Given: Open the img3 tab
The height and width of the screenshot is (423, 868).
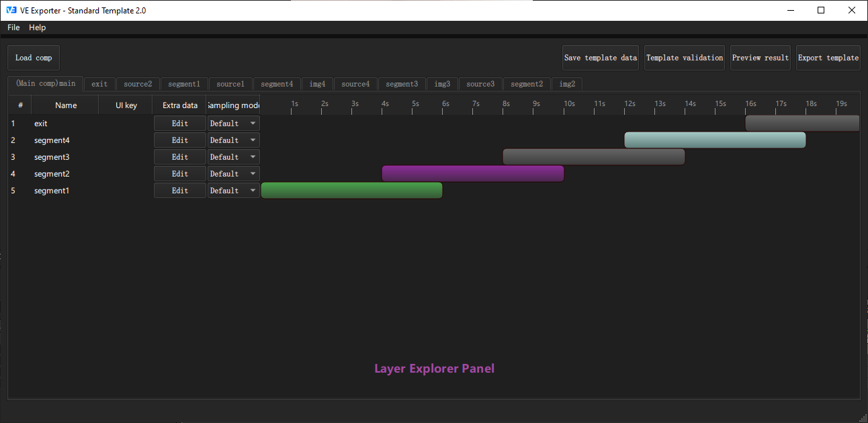Looking at the screenshot, I should coord(442,84).
